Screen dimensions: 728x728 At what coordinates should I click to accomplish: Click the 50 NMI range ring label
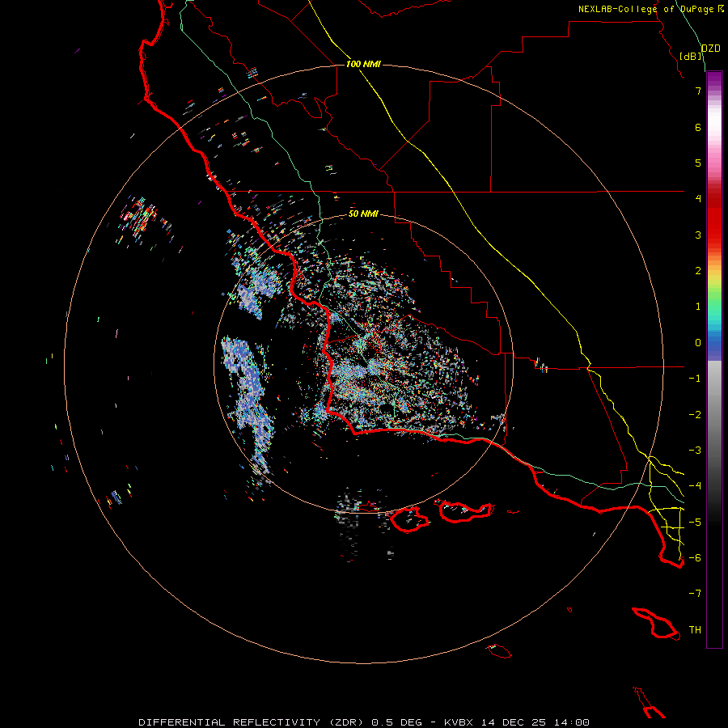363,214
